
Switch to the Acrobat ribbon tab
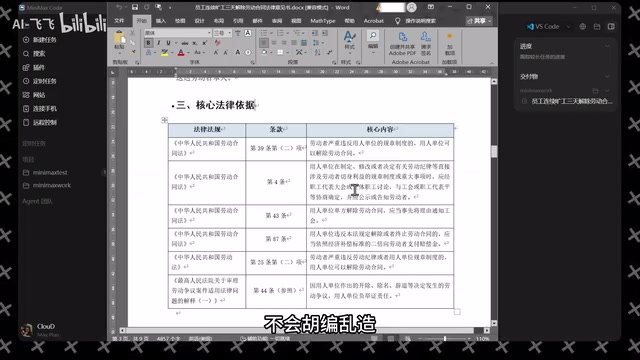(373, 21)
